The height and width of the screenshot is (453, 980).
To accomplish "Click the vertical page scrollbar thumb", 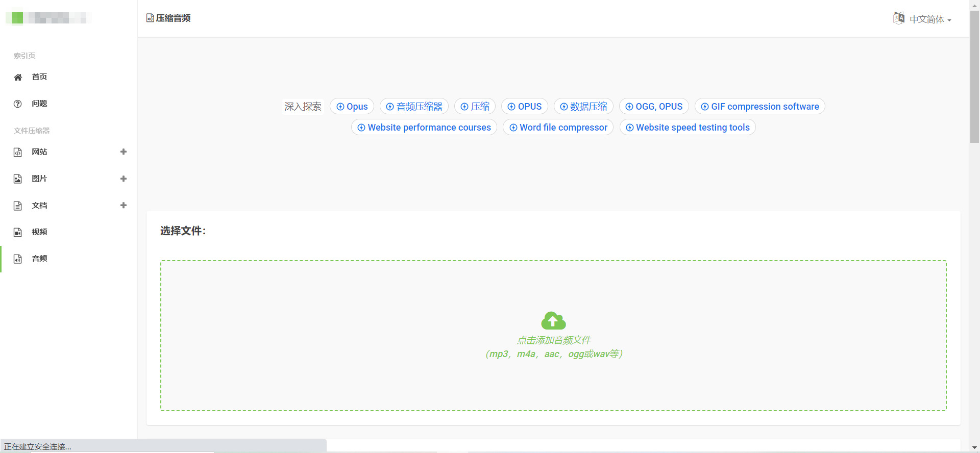I will point(974,77).
